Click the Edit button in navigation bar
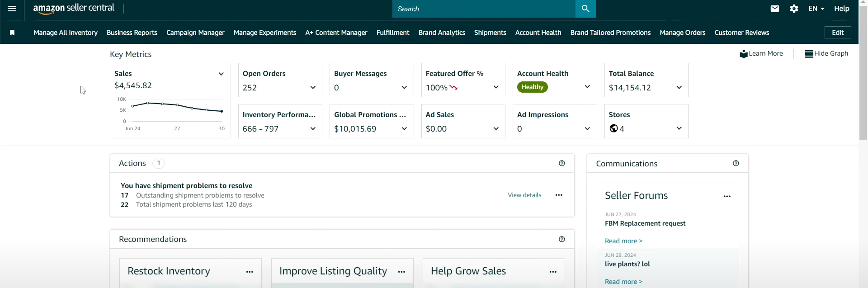 click(x=838, y=33)
